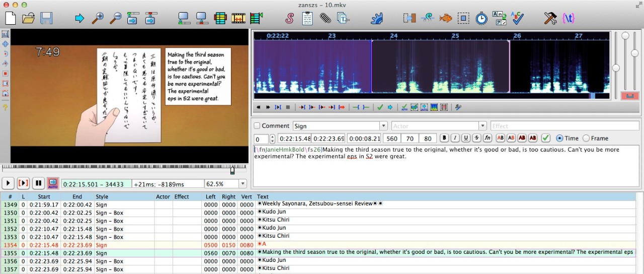
Task: Click the Effect input field
Action: pos(565,126)
